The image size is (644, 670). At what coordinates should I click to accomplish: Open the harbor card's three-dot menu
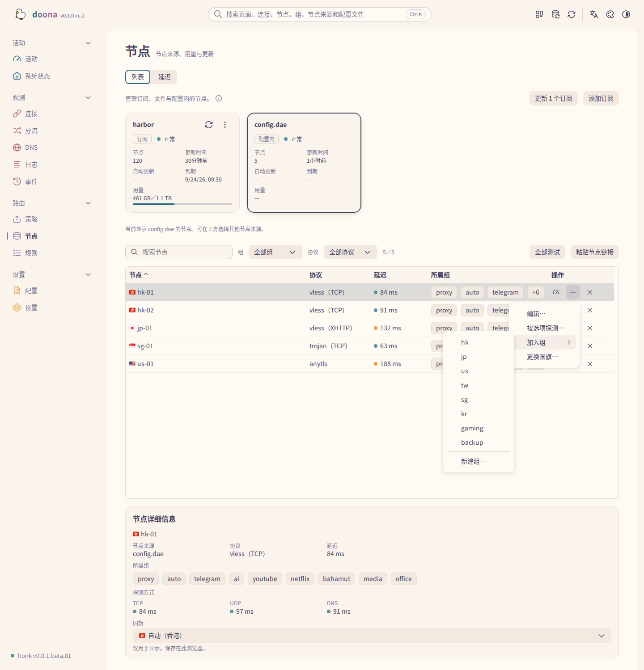point(225,125)
